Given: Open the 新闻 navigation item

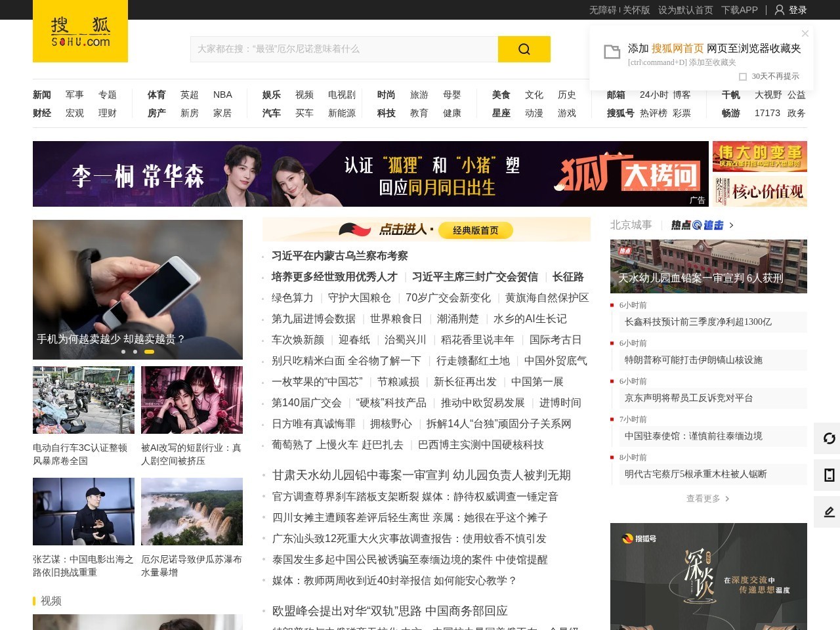Looking at the screenshot, I should 42,94.
